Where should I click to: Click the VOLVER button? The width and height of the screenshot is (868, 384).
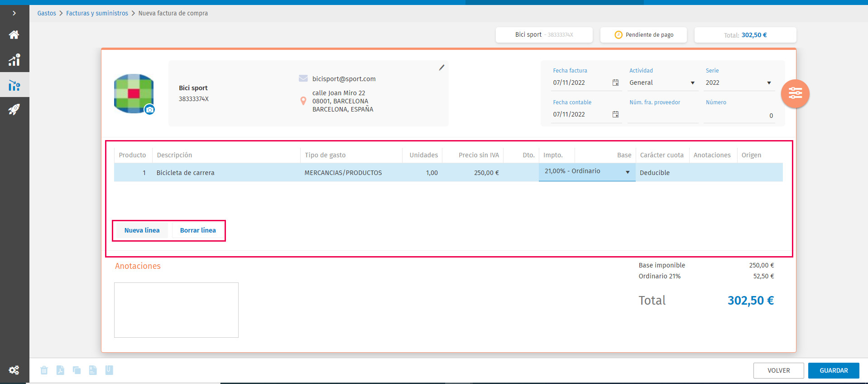779,370
